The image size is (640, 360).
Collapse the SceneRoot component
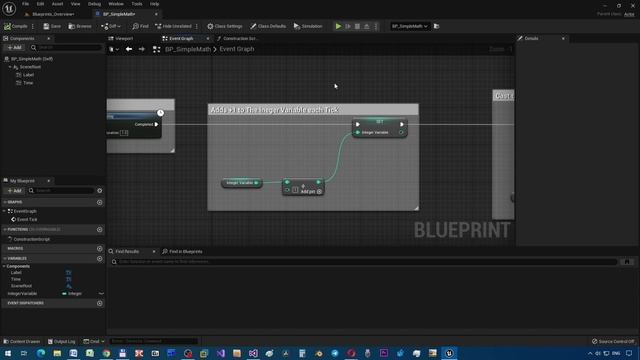click(x=10, y=67)
